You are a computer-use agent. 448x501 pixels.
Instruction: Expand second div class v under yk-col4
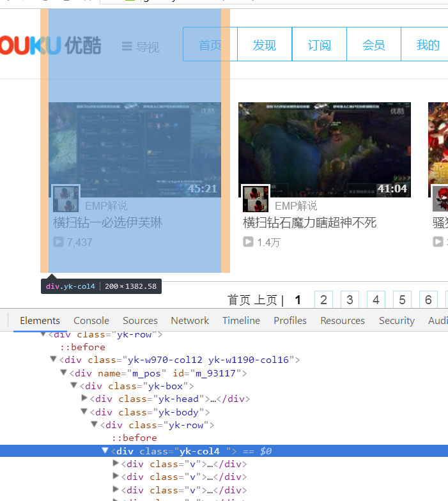116,475
